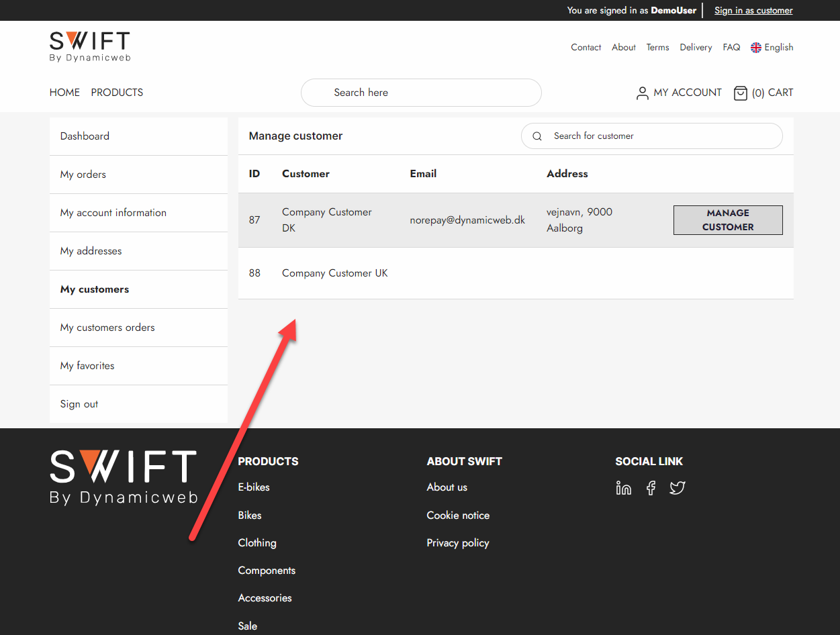Open the E-bikes footer link
The width and height of the screenshot is (840, 635).
(254, 487)
